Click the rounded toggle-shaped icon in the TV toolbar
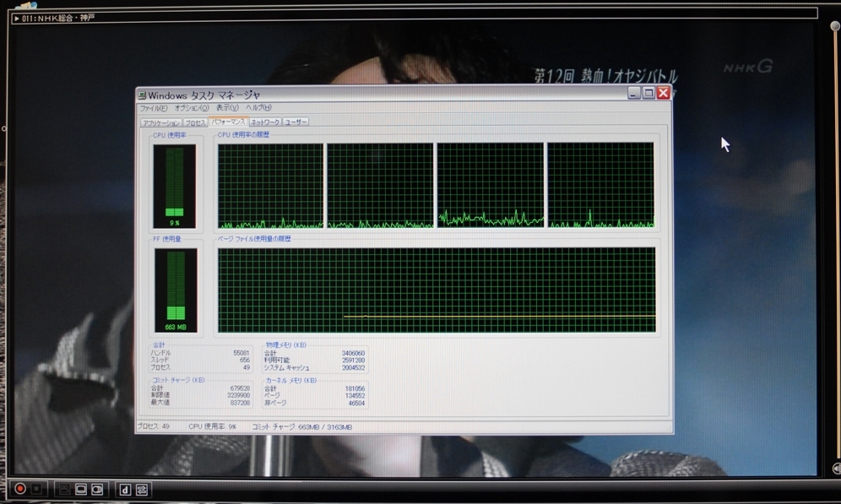Viewport: 841px width, 504px height. pos(97,489)
